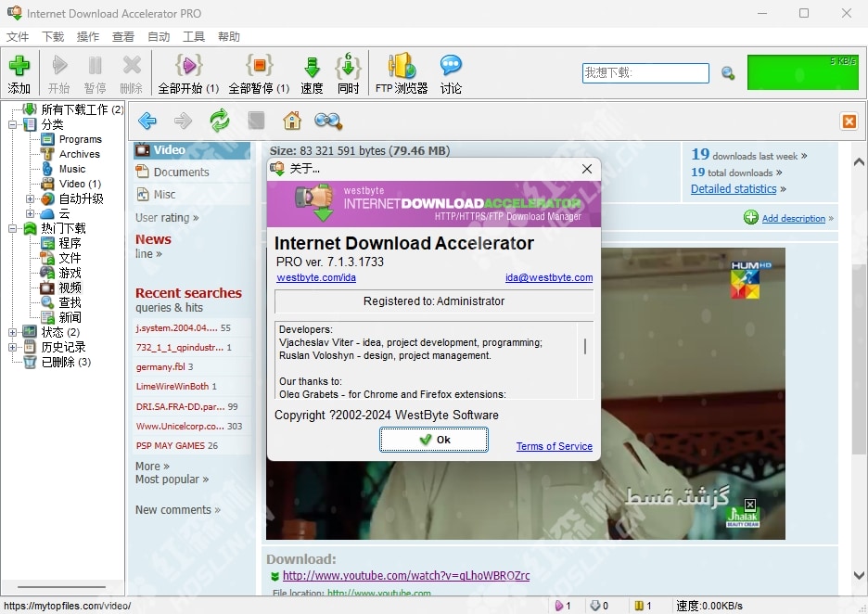This screenshot has height=614, width=868.
Task: Select the Video category tab
Action: point(192,150)
